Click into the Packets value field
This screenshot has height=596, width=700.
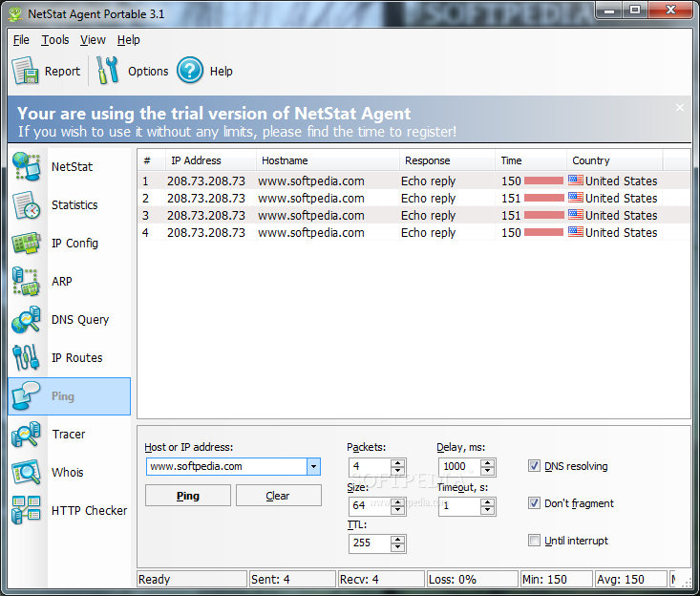point(371,467)
